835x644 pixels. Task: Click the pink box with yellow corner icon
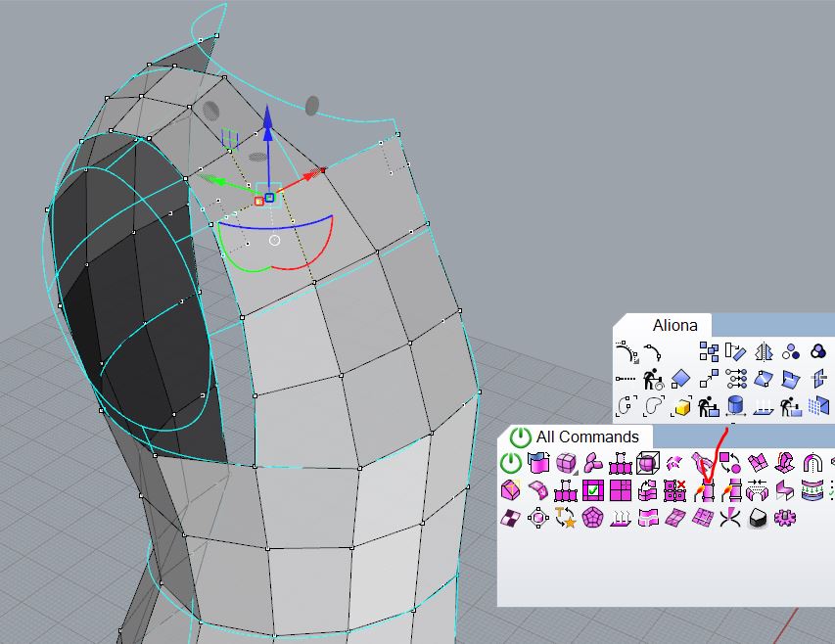coord(511,490)
